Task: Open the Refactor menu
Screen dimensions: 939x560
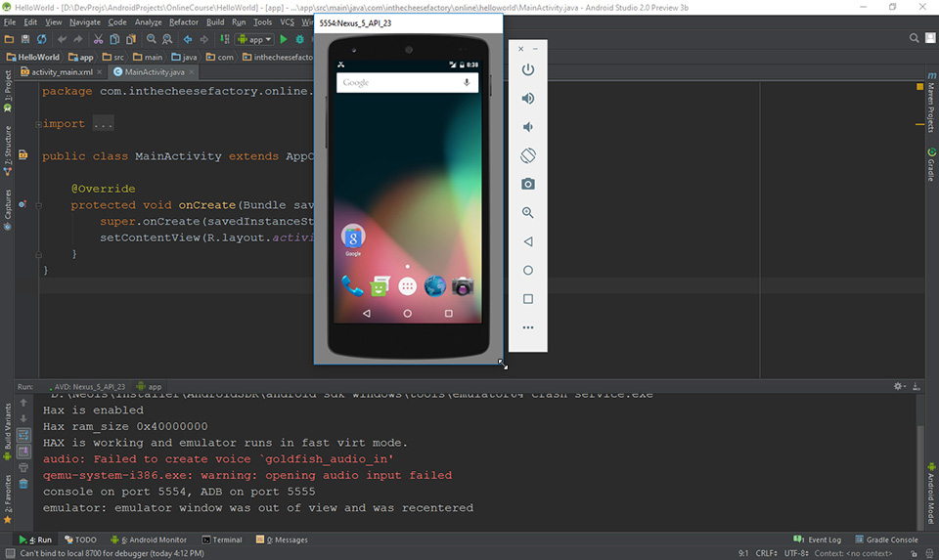Action: (183, 22)
